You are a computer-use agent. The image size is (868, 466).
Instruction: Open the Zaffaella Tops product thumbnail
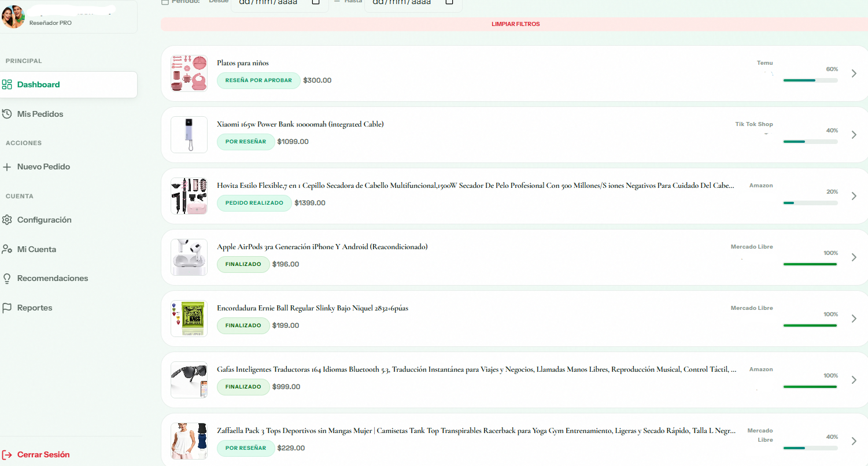[189, 441]
